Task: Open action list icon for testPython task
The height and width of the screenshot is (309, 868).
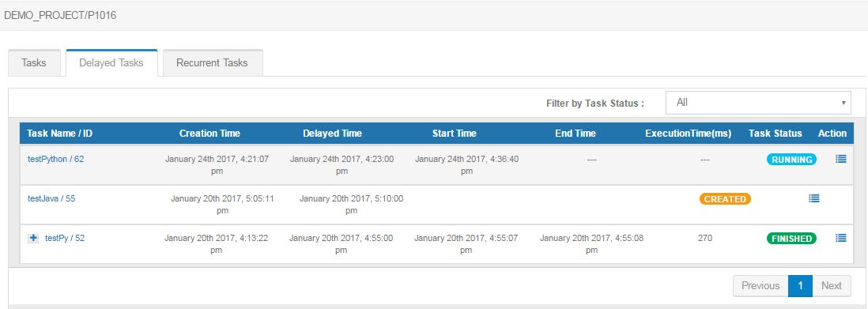Action: coord(840,159)
